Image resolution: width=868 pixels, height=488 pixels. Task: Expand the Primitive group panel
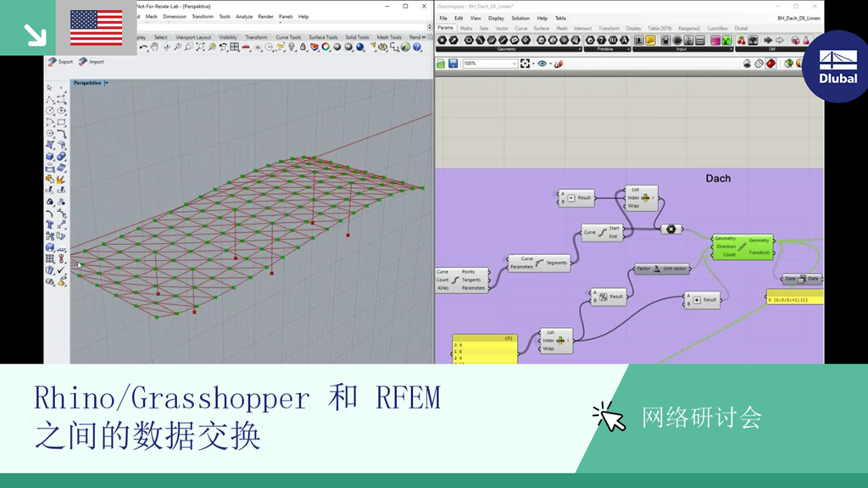click(628, 49)
